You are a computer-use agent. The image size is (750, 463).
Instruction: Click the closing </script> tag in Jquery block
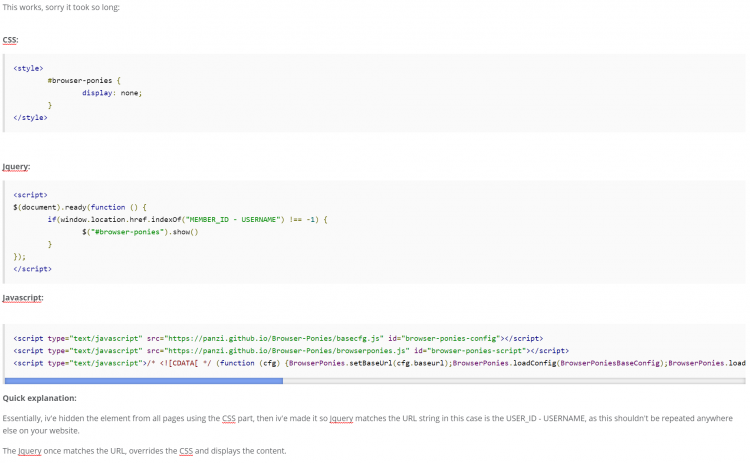(x=32, y=269)
